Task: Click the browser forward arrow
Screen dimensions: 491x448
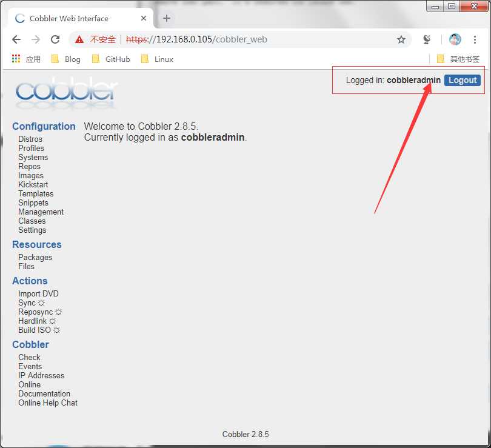Action: point(36,39)
